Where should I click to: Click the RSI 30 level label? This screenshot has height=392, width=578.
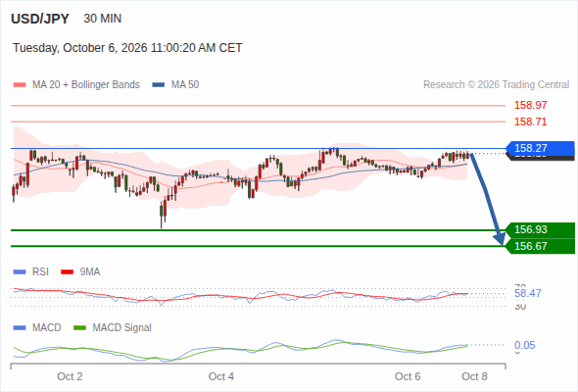[520, 307]
